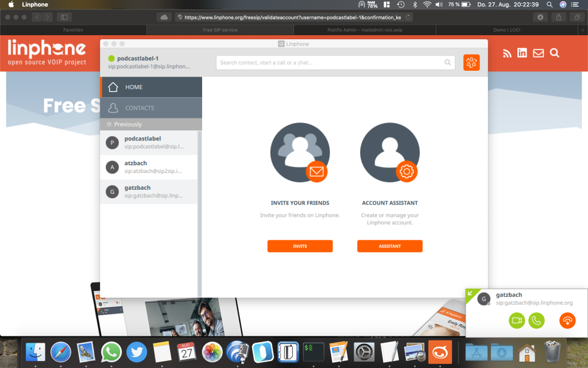Open the RSS feed icon on website
The image size is (588, 368).
click(507, 53)
